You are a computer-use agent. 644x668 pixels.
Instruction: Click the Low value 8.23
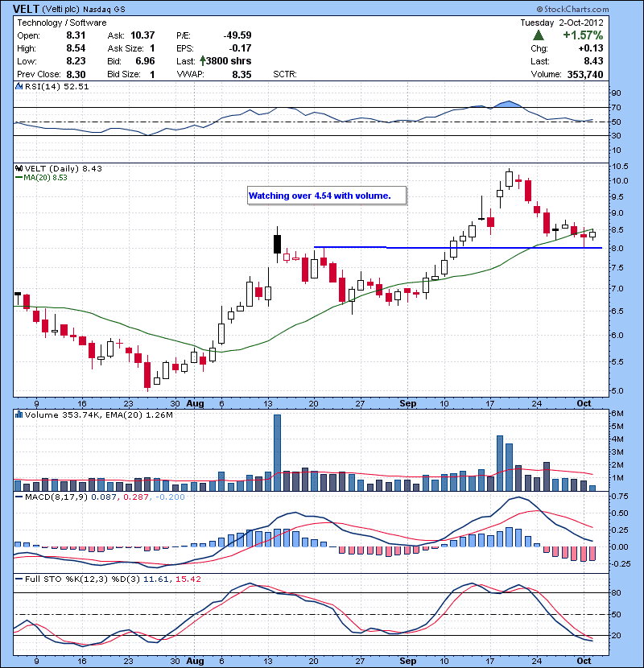(76, 61)
